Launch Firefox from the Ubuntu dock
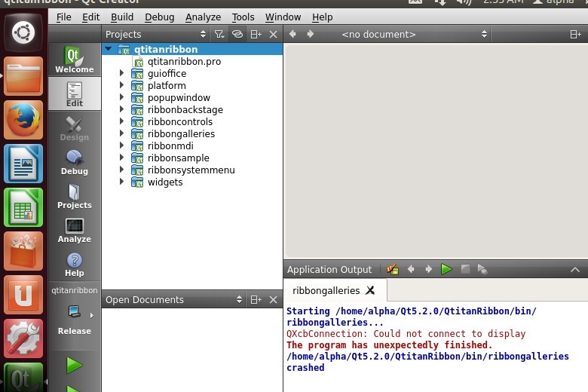This screenshot has width=588, height=392. pos(23,120)
